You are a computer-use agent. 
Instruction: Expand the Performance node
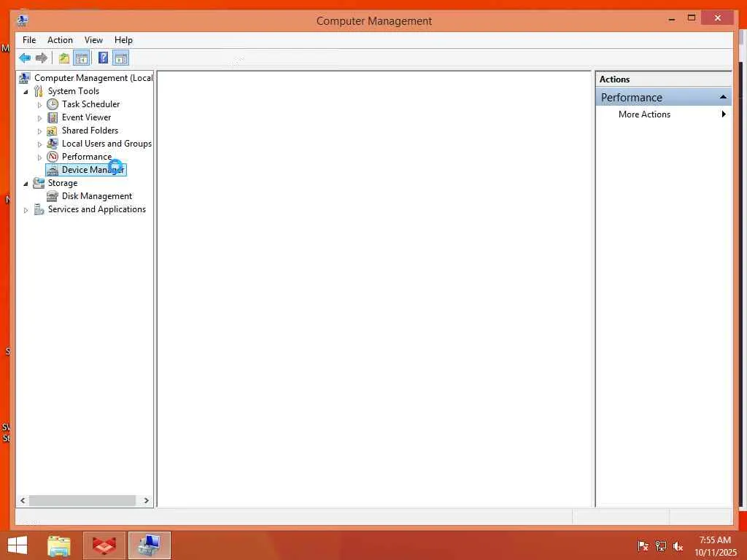(x=39, y=157)
